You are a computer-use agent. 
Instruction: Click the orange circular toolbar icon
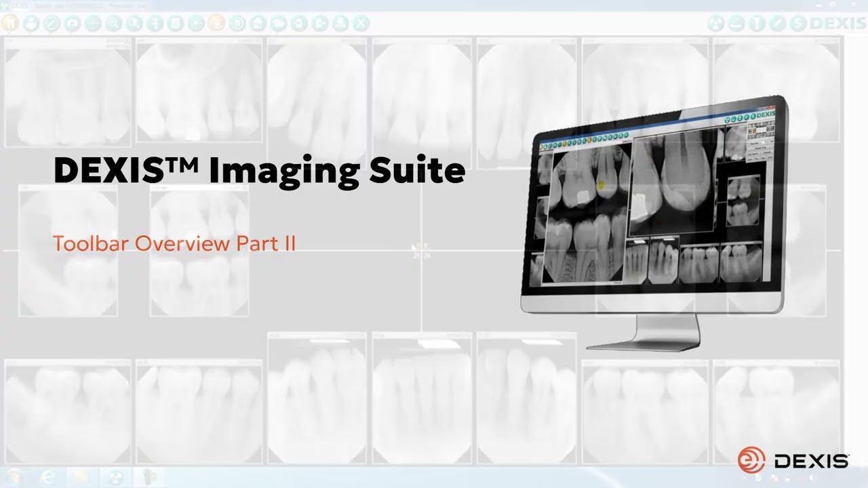pos(216,23)
